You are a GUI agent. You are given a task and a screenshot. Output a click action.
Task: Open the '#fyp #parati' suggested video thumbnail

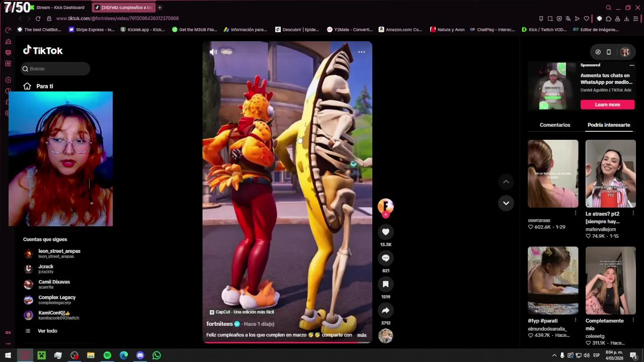[553, 280]
